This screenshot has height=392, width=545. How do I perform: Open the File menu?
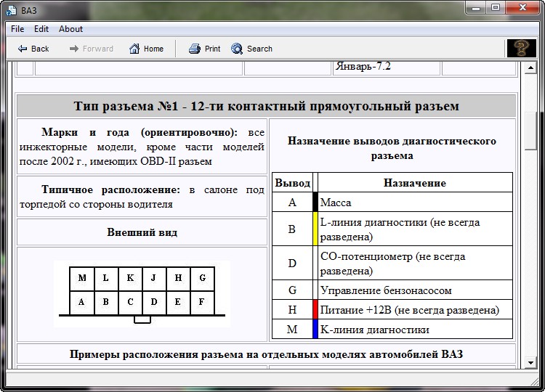point(17,29)
